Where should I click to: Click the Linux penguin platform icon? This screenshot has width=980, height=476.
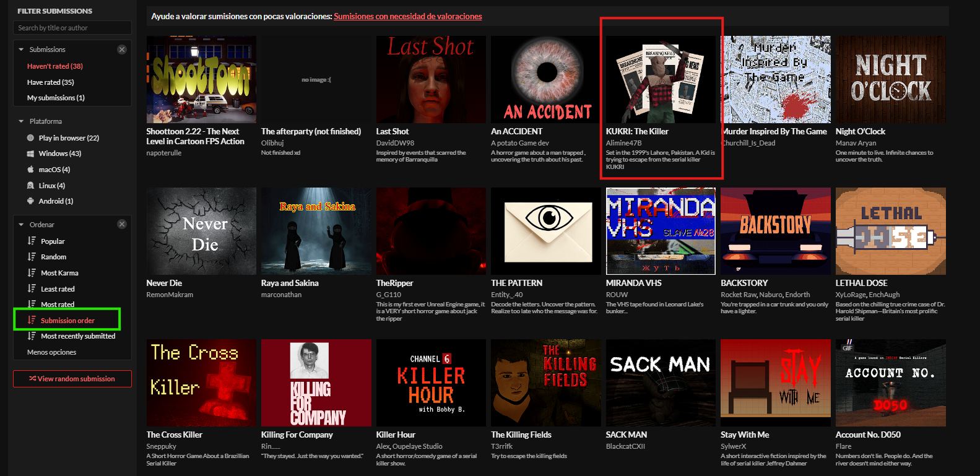pos(31,186)
